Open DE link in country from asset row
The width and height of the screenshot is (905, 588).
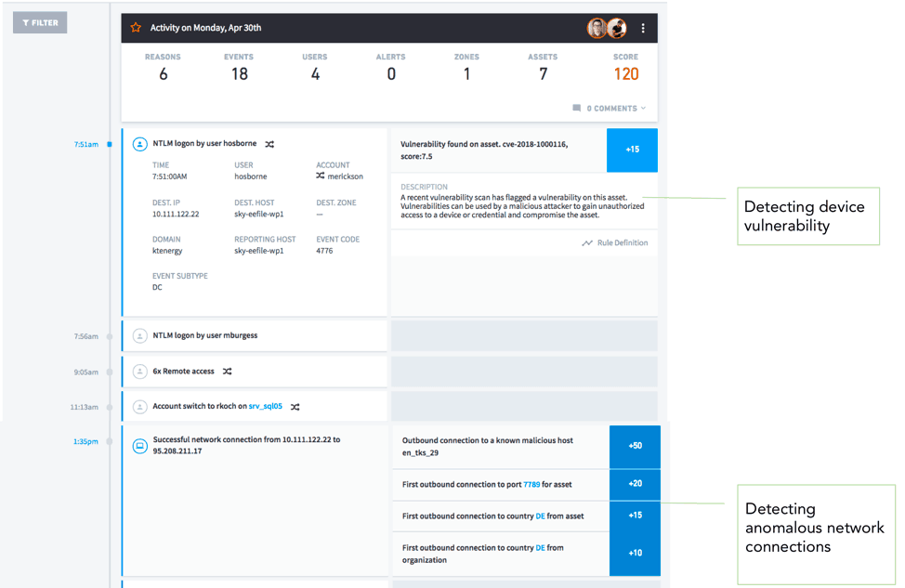point(540,516)
